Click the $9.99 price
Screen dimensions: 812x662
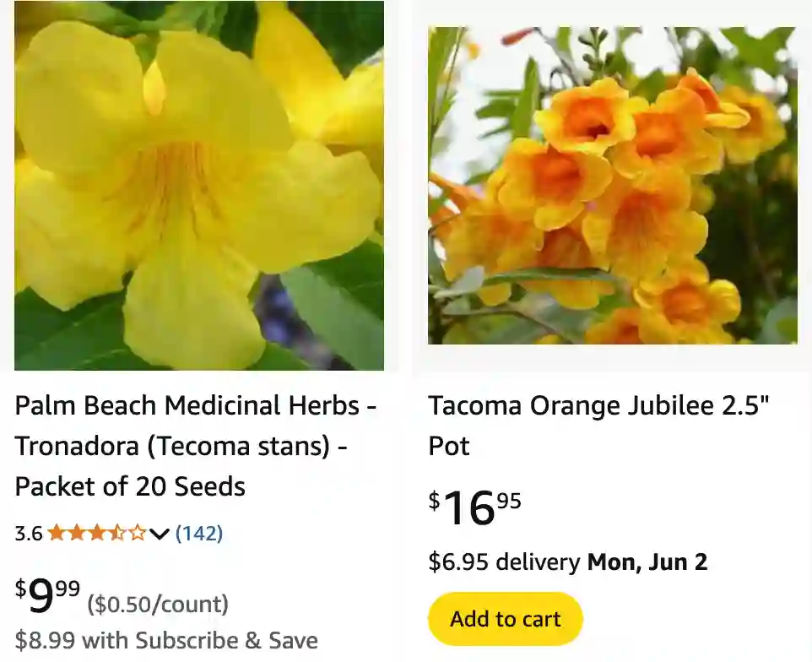tap(47, 598)
